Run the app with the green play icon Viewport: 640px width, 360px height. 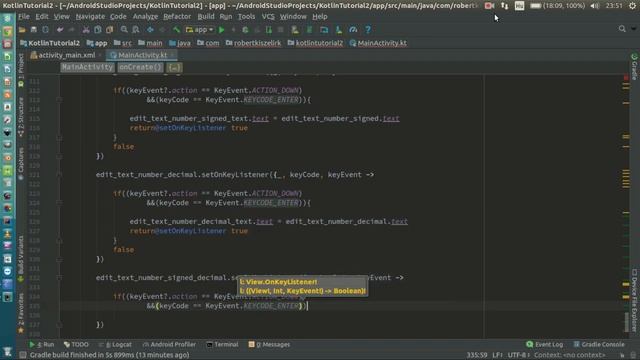coord(222,29)
